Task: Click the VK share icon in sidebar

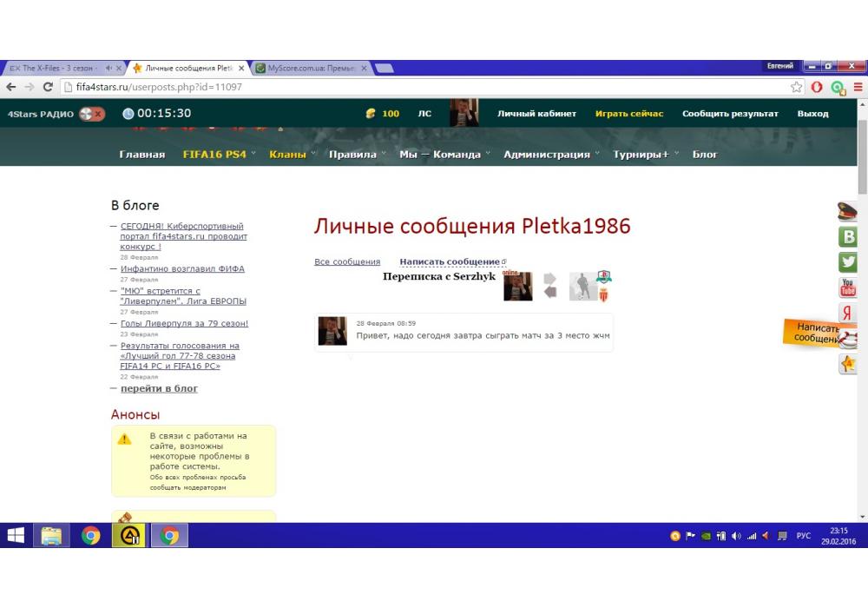Action: [x=848, y=236]
